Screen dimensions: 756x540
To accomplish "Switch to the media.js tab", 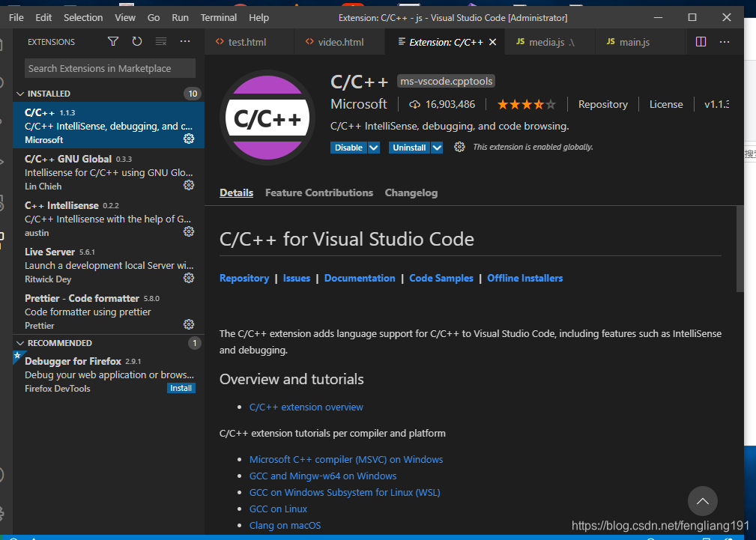I will [x=550, y=42].
